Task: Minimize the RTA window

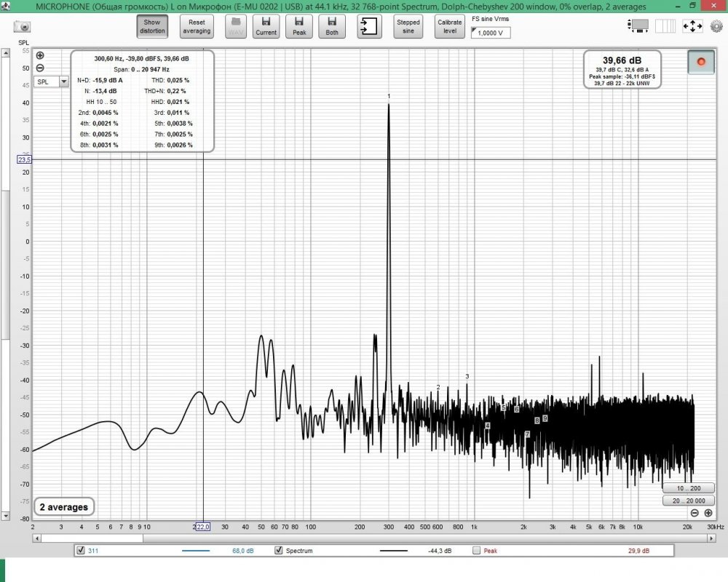Action: 678,6
